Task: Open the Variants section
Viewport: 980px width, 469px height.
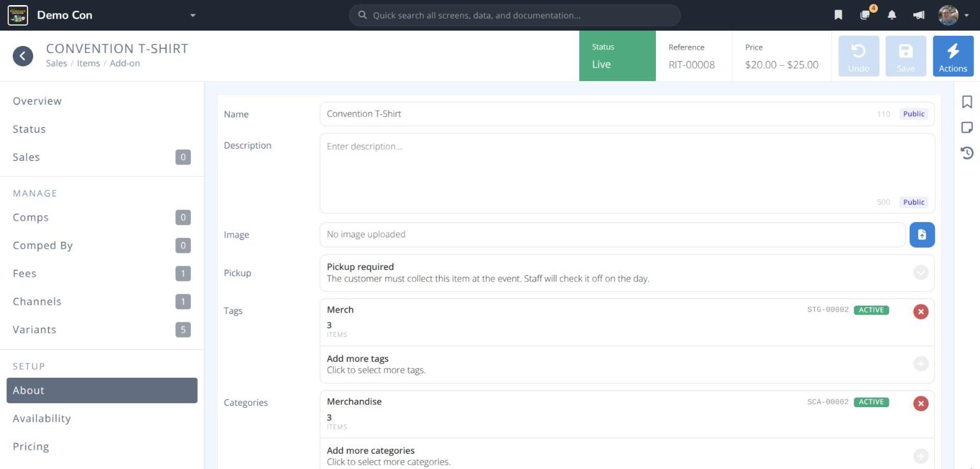Action: click(x=102, y=330)
